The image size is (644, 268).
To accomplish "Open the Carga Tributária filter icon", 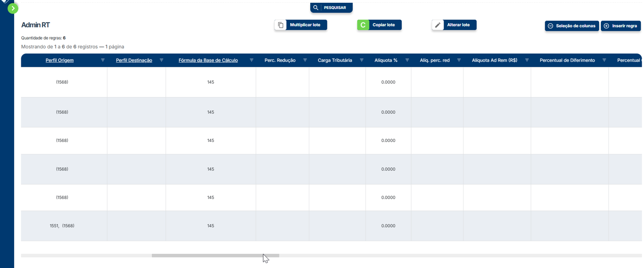I will [361, 60].
